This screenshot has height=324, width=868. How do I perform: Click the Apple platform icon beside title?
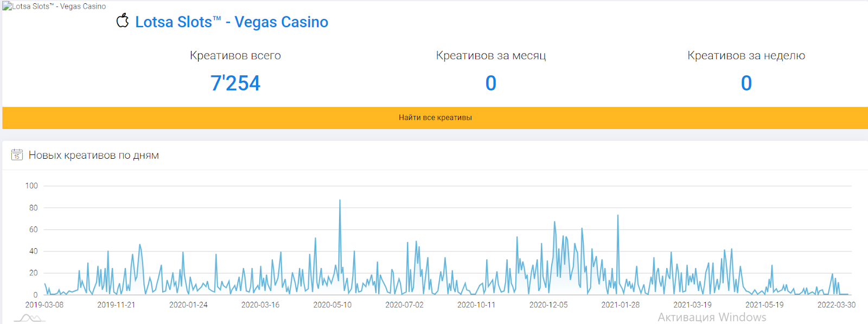pyautogui.click(x=123, y=21)
